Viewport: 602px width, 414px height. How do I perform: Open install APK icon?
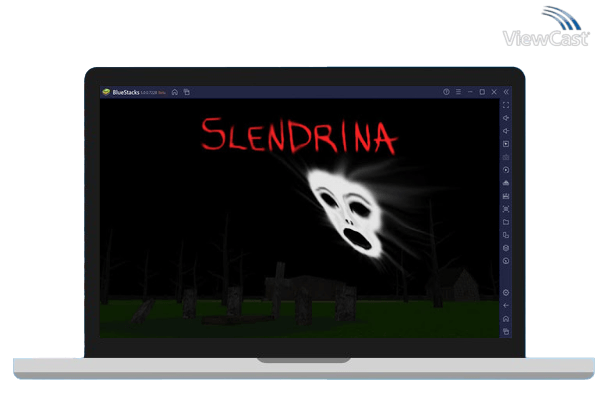pos(506,183)
